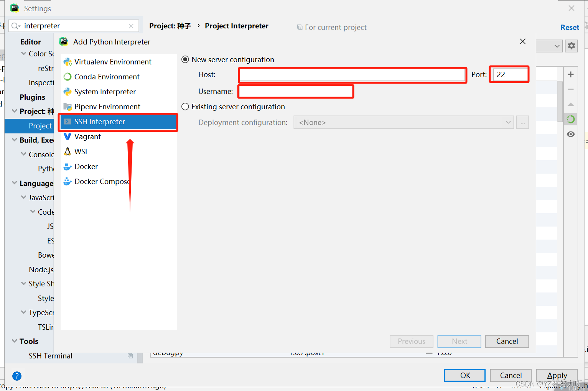Open the project interpreter dropdown arrow
The width and height of the screenshot is (588, 391).
point(557,46)
